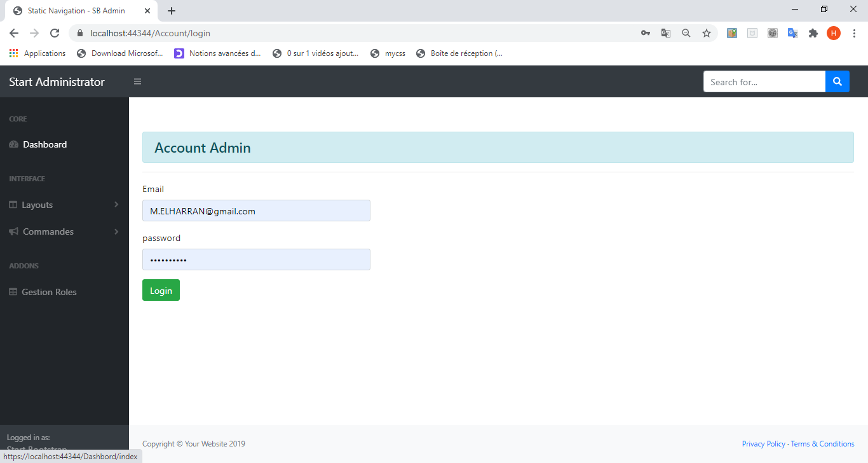The height and width of the screenshot is (463, 868).
Task: Click the page reload icon
Action: click(x=55, y=33)
